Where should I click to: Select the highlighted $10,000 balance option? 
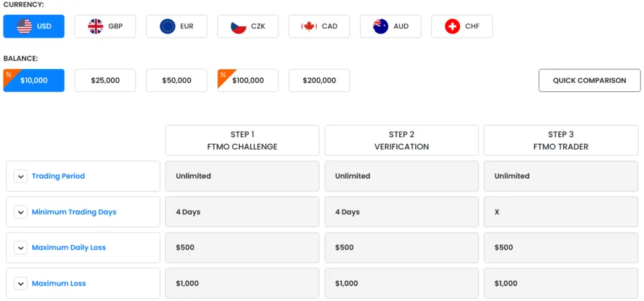point(34,81)
